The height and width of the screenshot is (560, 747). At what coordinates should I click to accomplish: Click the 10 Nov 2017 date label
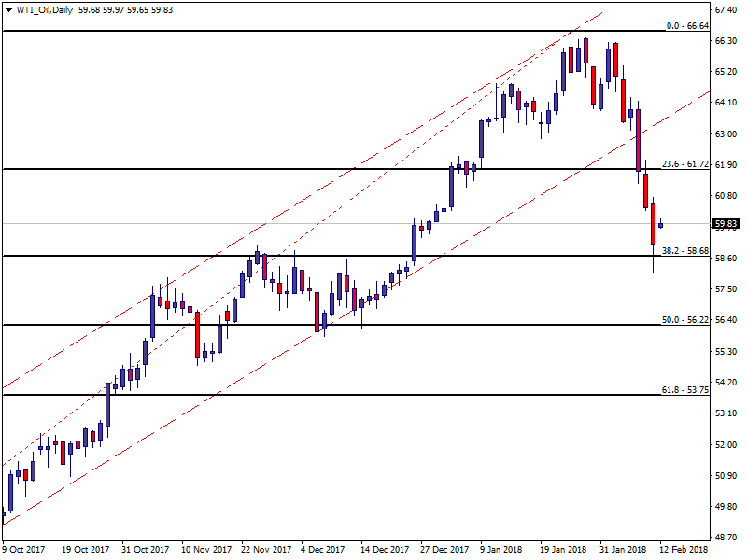point(206,550)
